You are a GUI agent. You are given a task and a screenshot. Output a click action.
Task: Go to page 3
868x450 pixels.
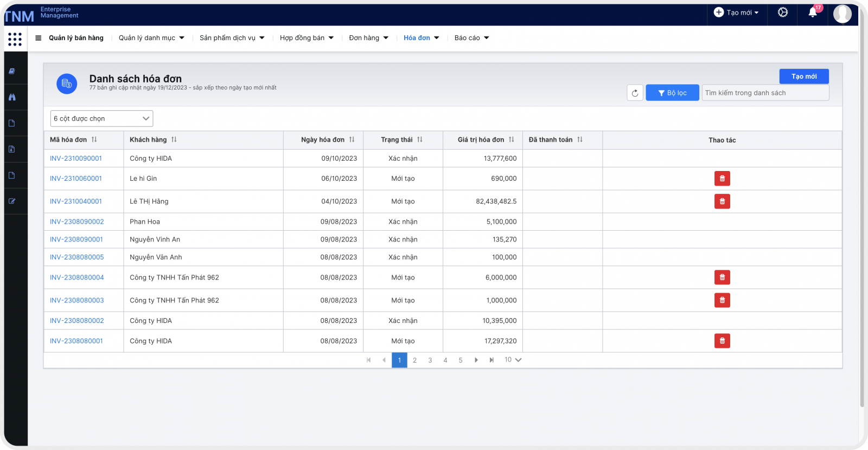(430, 360)
